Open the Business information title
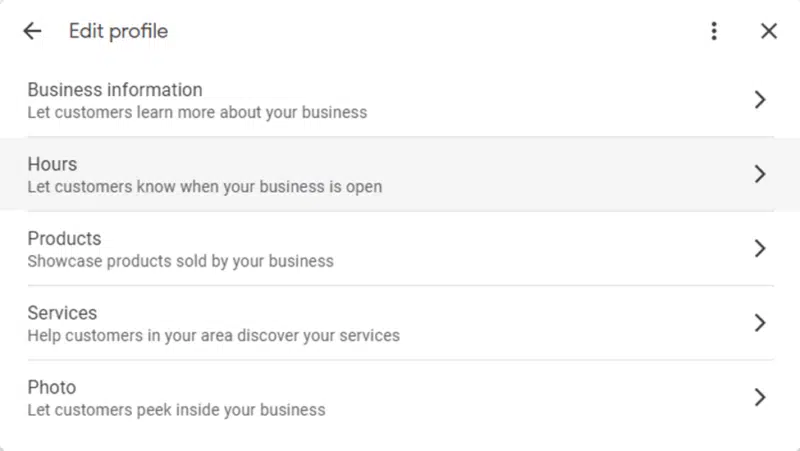The height and width of the screenshot is (451, 800). tap(115, 90)
